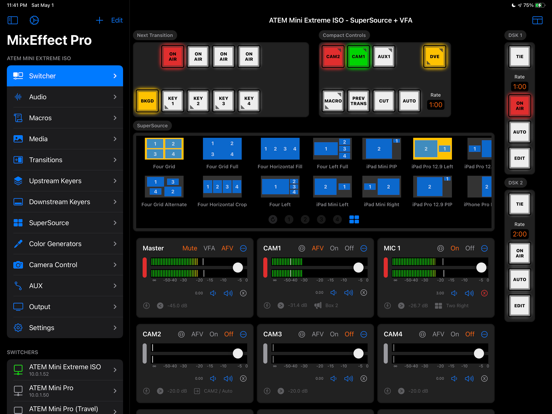Open CAM2 audio settings circle icon
This screenshot has width=552, height=414.
181,334
